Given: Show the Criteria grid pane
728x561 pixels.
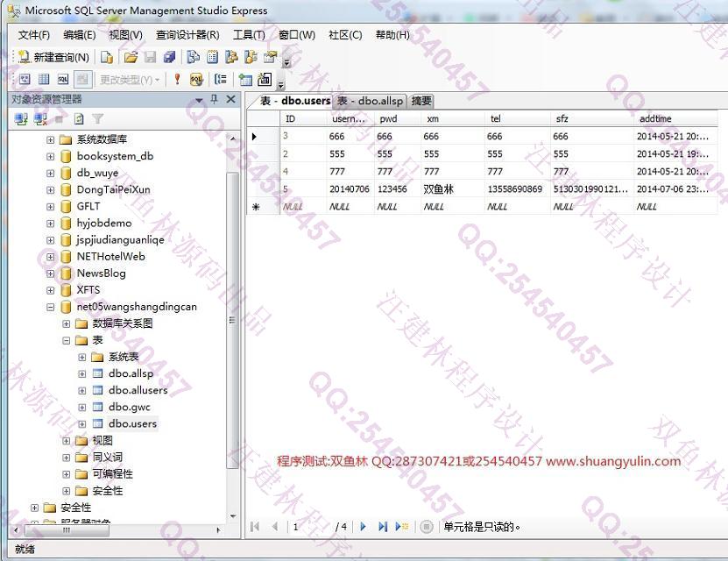Looking at the screenshot, I should click(x=44, y=80).
